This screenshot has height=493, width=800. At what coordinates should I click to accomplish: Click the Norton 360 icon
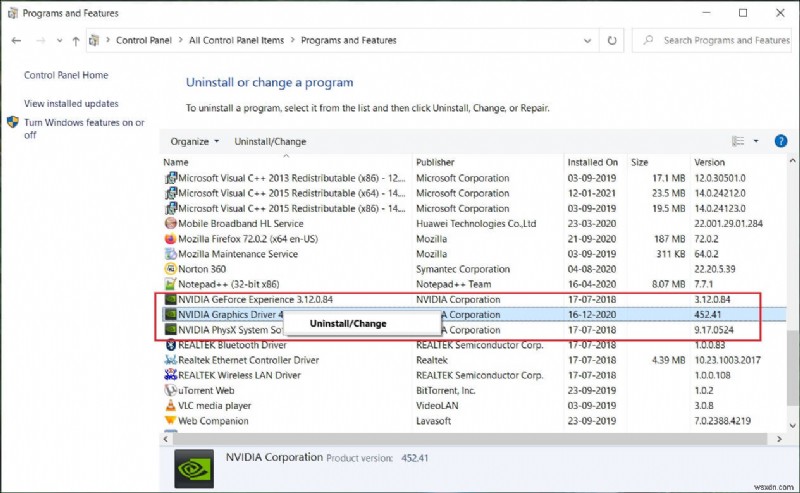170,269
